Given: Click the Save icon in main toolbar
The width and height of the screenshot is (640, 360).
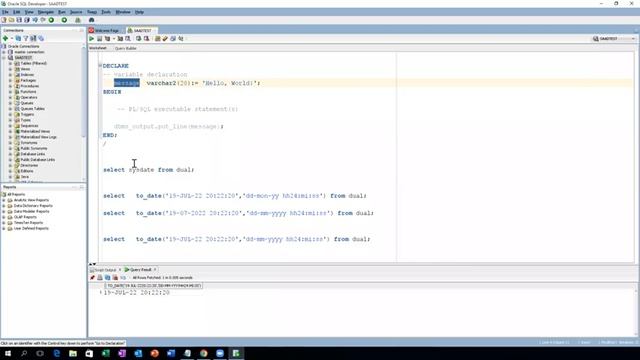Looking at the screenshot, I should (x=19, y=20).
